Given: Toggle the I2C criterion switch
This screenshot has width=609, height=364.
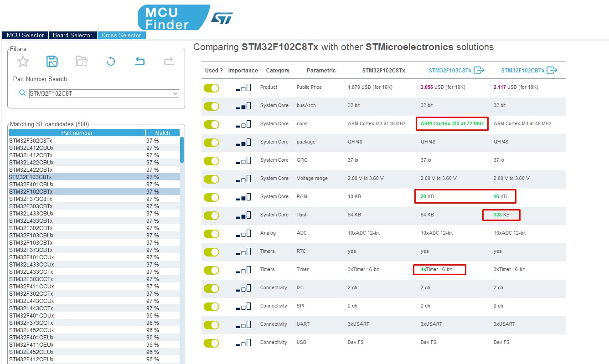Looking at the screenshot, I should coord(212,288).
